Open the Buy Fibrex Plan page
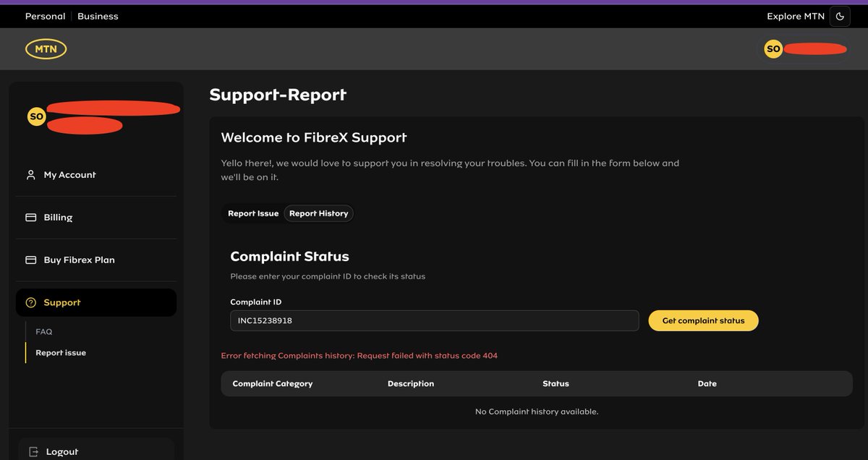The image size is (868, 460). tap(96, 260)
